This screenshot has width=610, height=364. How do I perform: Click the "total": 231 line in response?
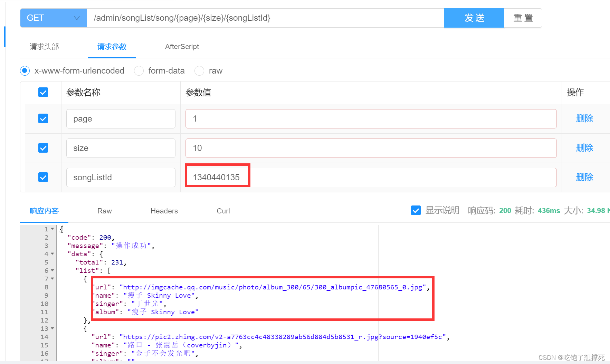click(101, 262)
